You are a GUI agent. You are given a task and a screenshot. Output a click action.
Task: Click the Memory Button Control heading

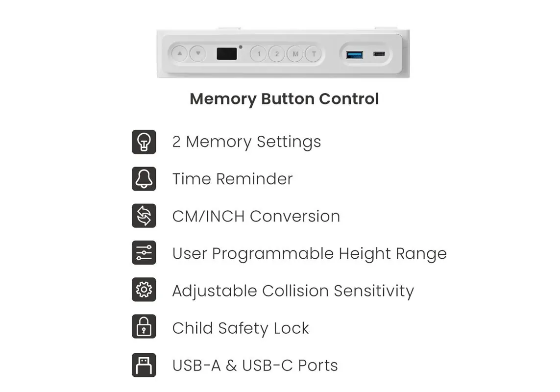(x=284, y=99)
